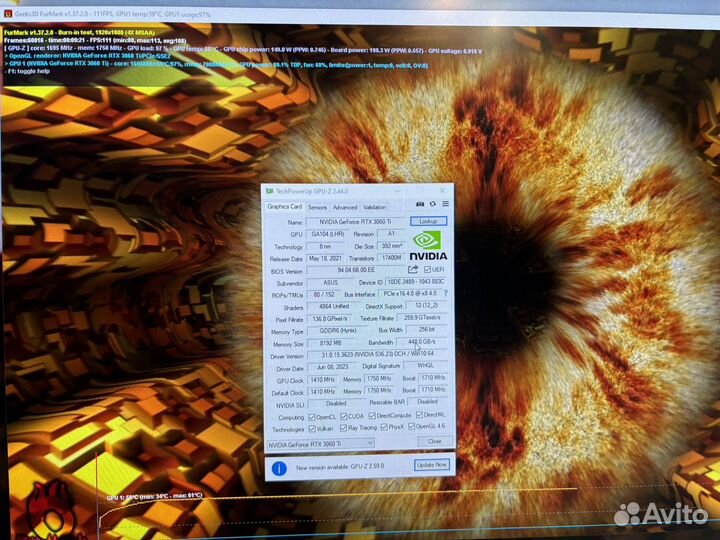This screenshot has height=540, width=720.
Task: Switch to the Advanced tab
Action: (x=345, y=208)
